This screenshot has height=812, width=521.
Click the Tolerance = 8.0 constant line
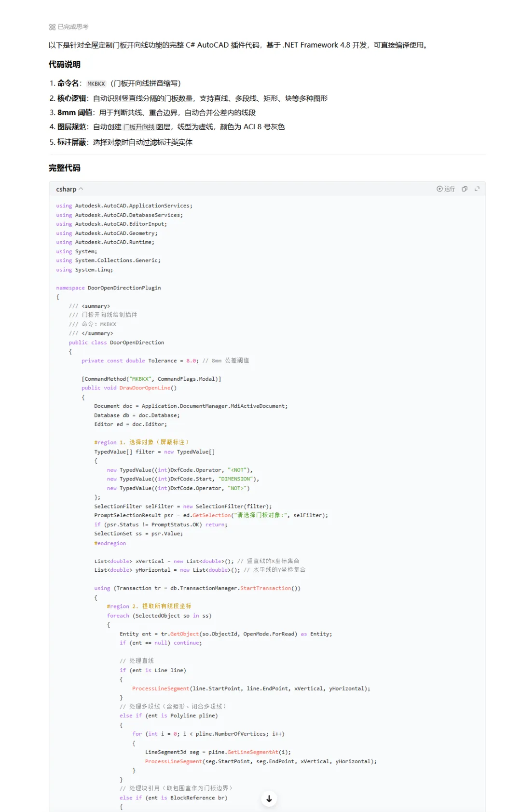pyautogui.click(x=165, y=361)
